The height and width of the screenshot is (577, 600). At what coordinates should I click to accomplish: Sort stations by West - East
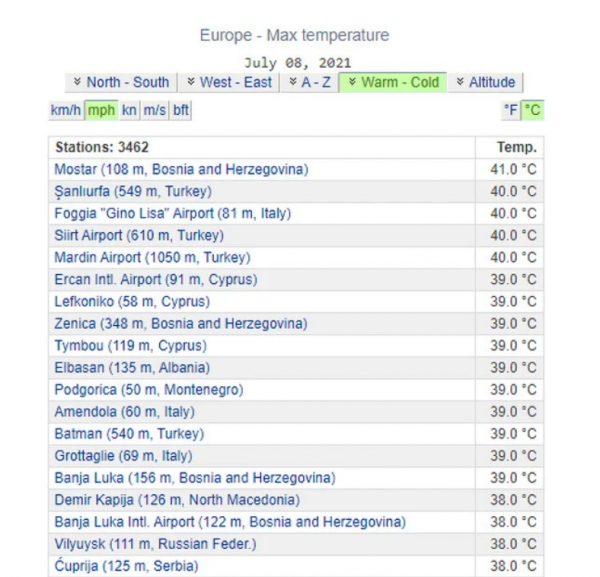[x=228, y=82]
